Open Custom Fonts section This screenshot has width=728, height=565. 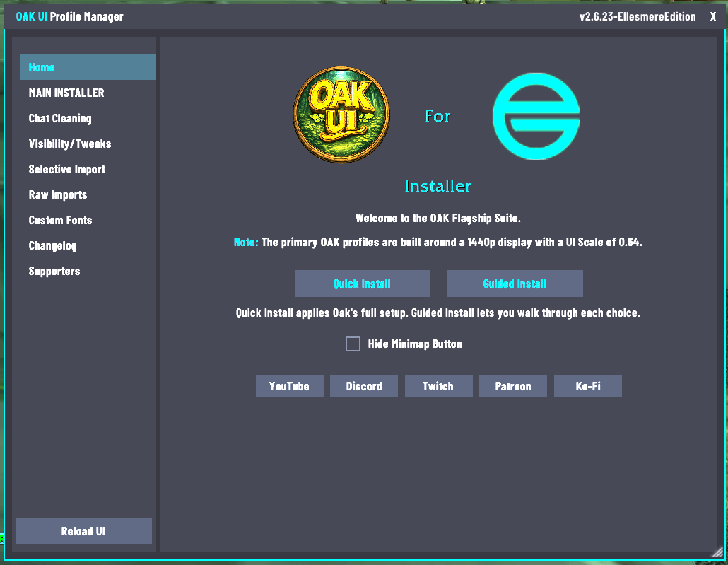coord(88,220)
